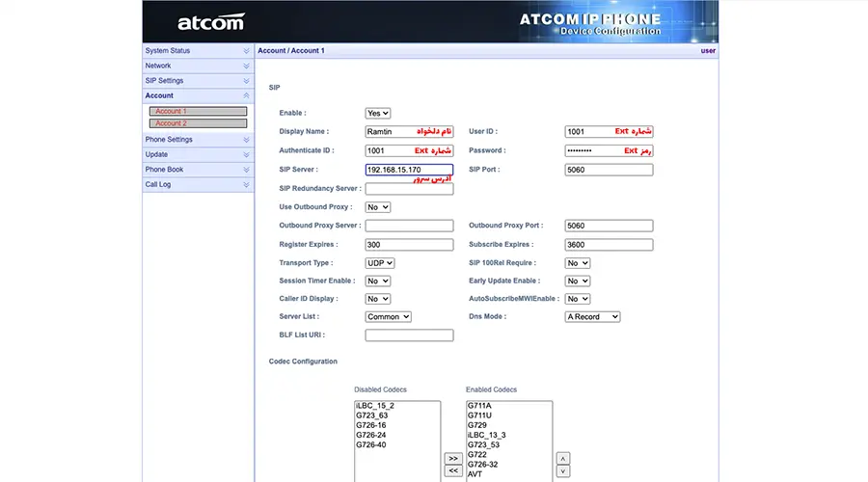This screenshot has width=868, height=482.
Task: Click the Outbound Proxy Port field
Action: (609, 226)
